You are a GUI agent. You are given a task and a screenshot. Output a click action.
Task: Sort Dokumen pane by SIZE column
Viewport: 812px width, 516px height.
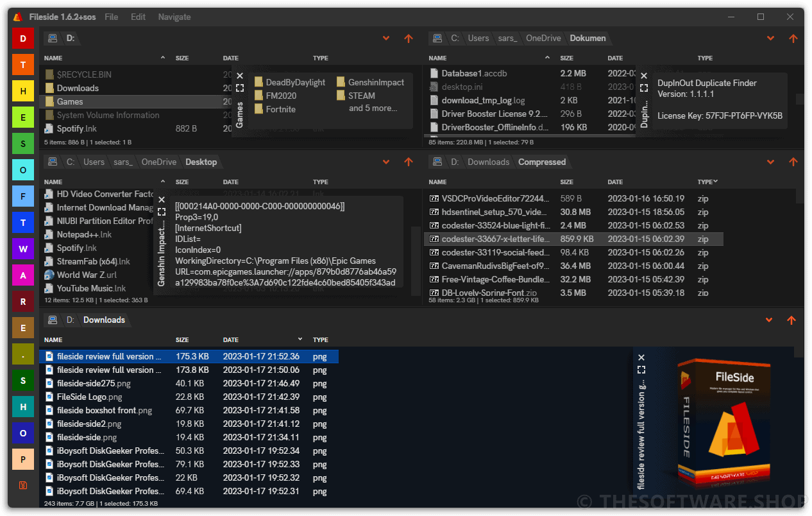(x=567, y=58)
